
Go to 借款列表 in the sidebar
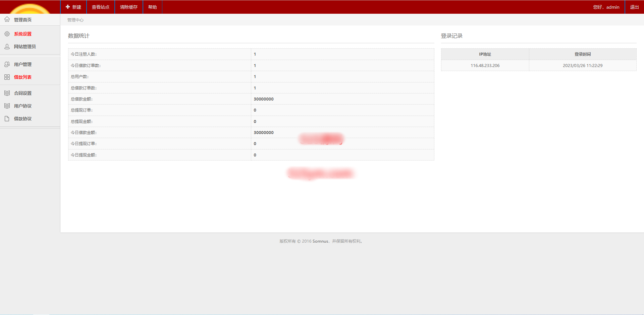point(23,77)
